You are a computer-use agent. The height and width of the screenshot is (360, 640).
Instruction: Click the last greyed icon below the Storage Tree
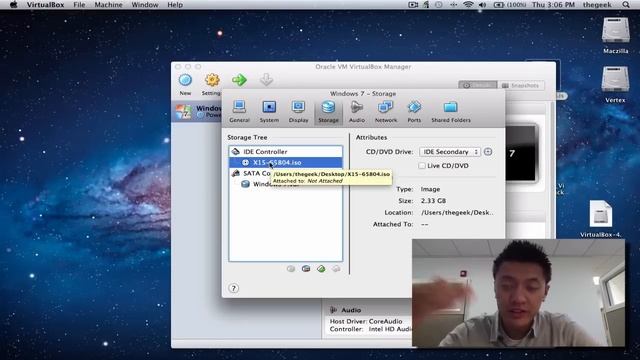(336, 269)
